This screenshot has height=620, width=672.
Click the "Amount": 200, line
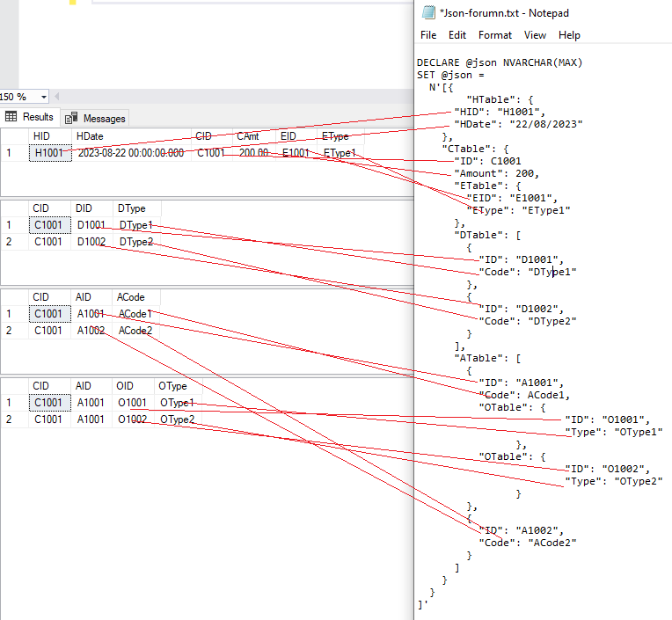tap(497, 173)
